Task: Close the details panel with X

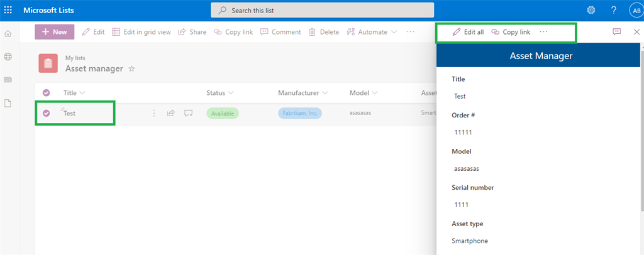Action: (x=636, y=32)
